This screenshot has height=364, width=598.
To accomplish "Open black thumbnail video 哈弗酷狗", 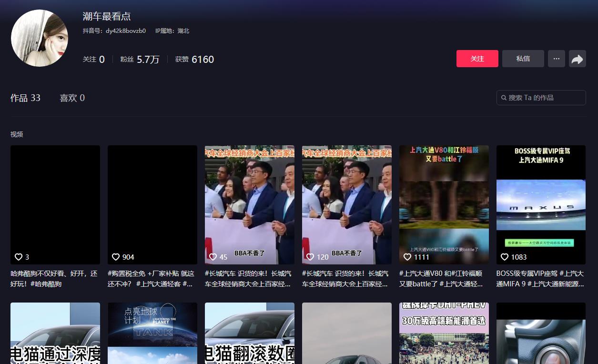I will point(55,205).
